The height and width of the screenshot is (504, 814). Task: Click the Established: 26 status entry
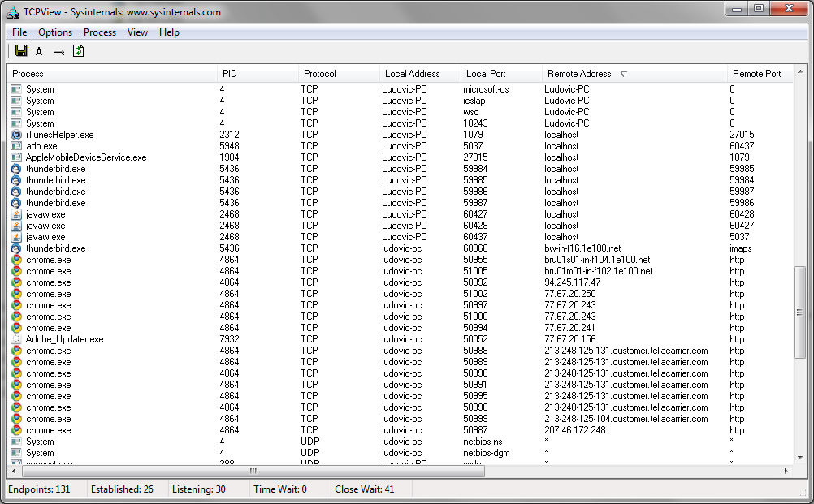[122, 489]
